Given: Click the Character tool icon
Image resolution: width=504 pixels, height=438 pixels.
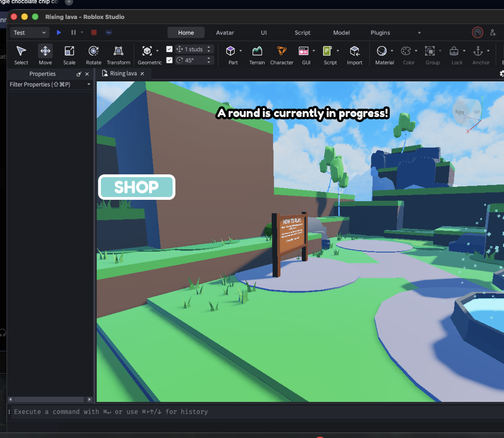Looking at the screenshot, I should coord(282,51).
